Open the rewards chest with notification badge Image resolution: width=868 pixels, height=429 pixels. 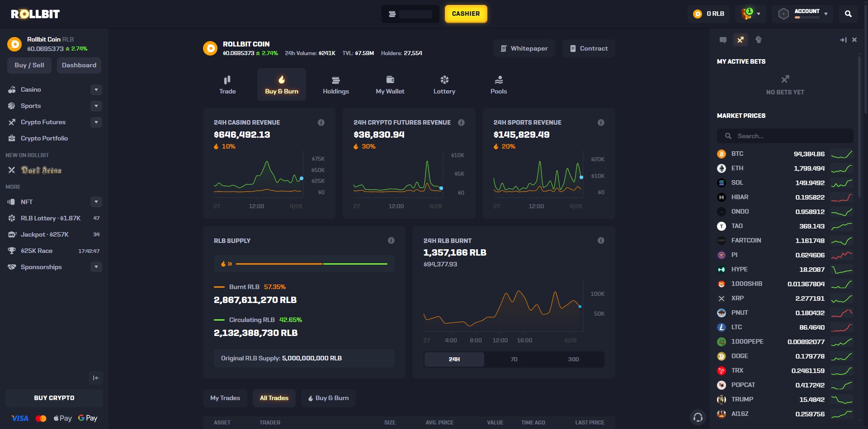[x=746, y=14]
